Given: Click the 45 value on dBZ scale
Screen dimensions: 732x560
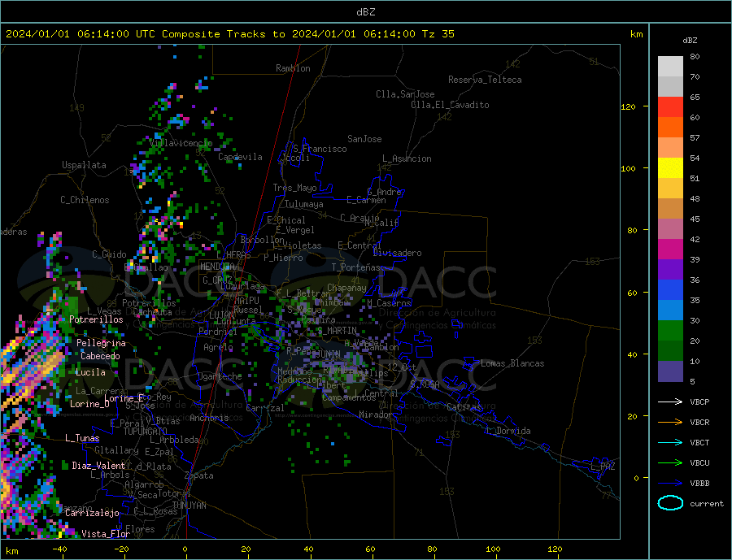Looking at the screenshot, I should (695, 219).
